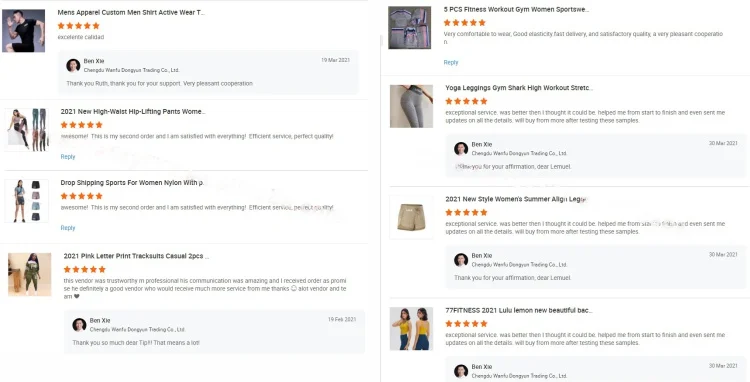Image resolution: width=750 pixels, height=382 pixels.
Task: Click the star rating of the Mens Apparel review
Action: tap(78, 26)
